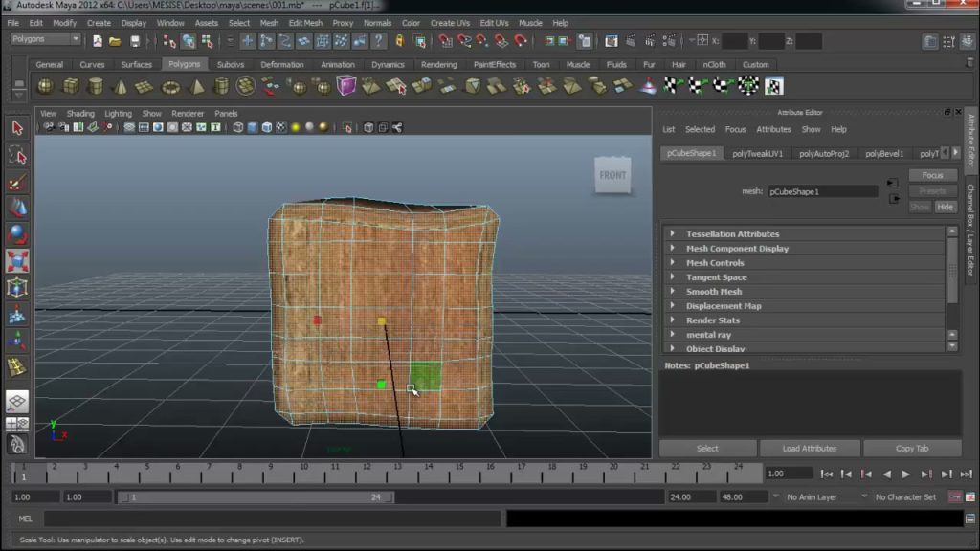Click the lock selection icon
The height and width of the screenshot is (551, 980).
399,41
